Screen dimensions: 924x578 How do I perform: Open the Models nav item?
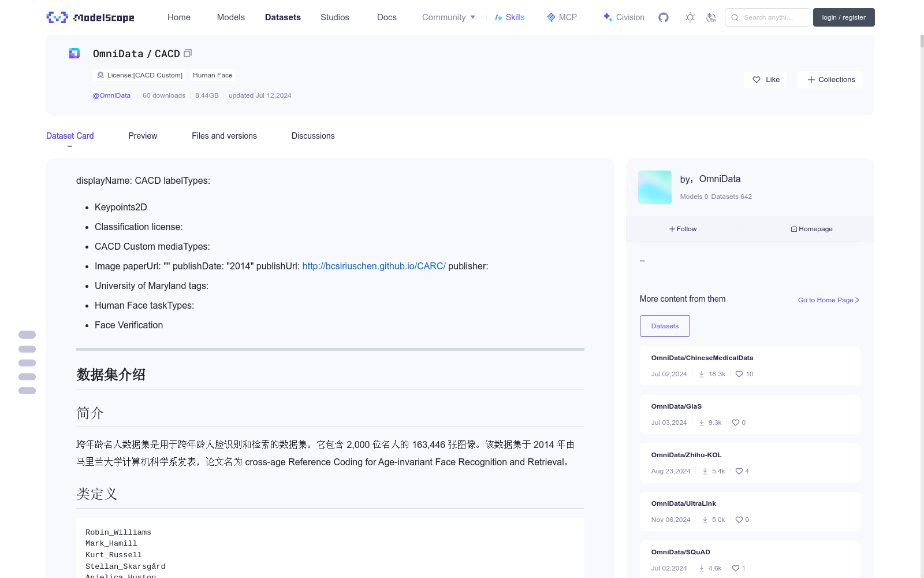tap(231, 17)
